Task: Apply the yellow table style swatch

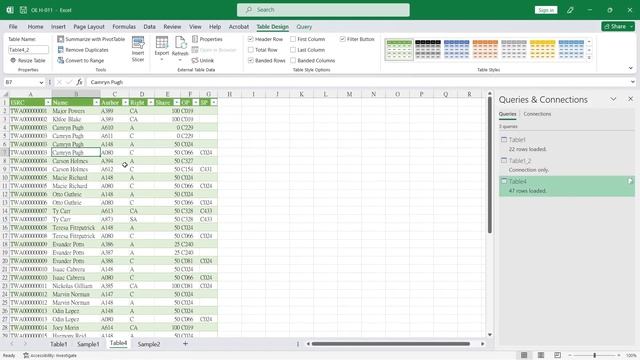Action: [542, 49]
